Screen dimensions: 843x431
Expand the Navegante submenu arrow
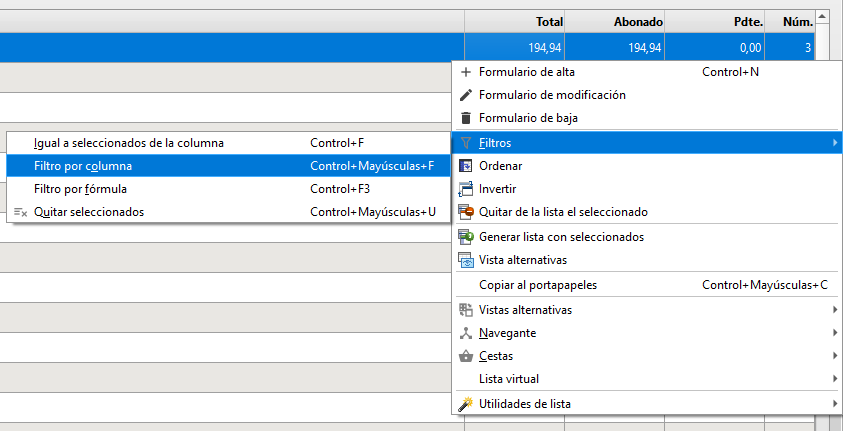(x=834, y=333)
